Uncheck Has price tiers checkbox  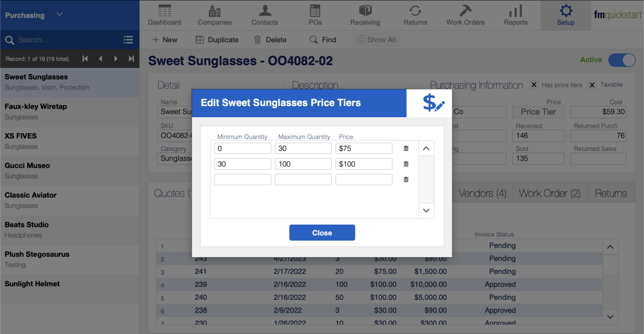(x=534, y=85)
